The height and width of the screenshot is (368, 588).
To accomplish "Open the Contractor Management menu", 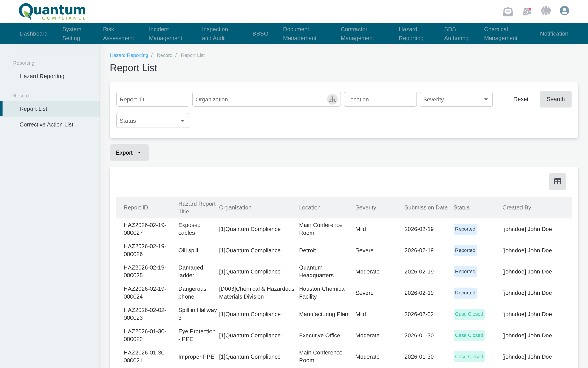I will point(357,34).
